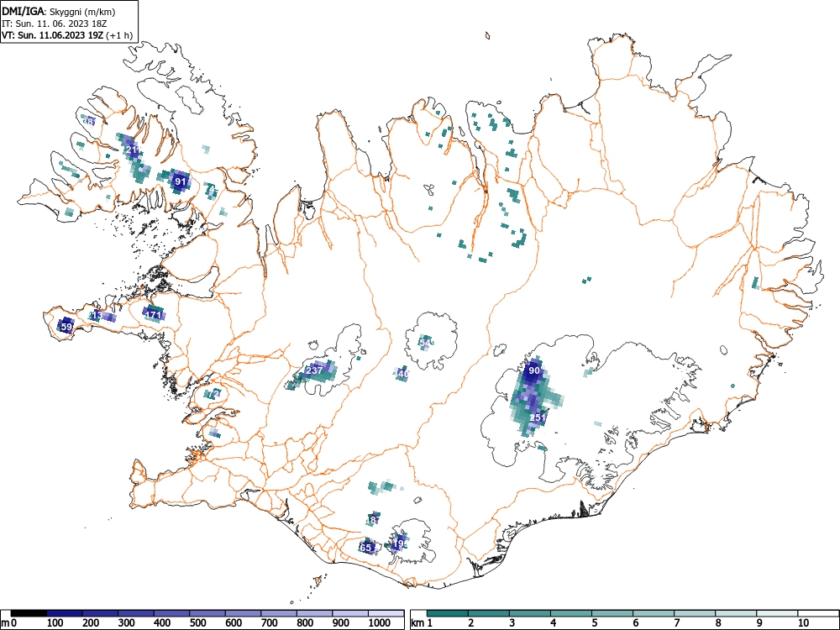Select the '200' label on the m legend
The height and width of the screenshot is (630, 840).
click(91, 622)
